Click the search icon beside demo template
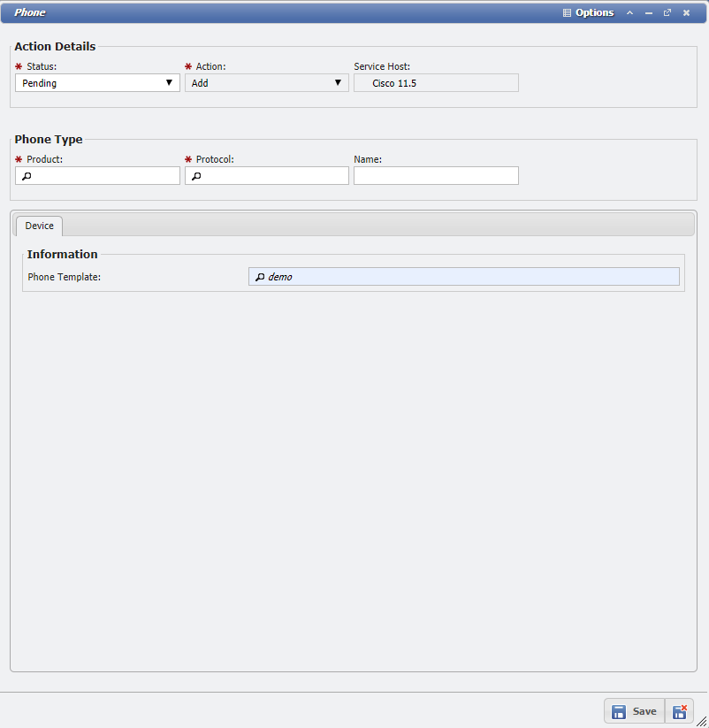 260,278
